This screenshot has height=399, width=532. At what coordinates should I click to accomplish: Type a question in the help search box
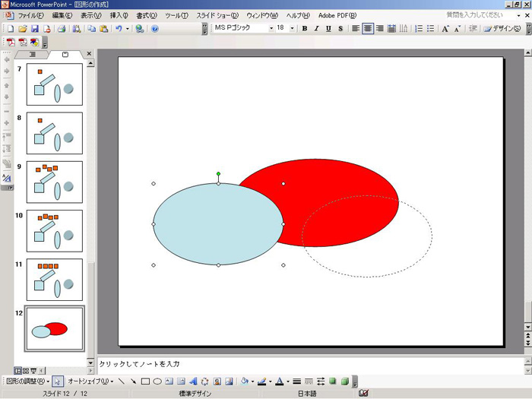tap(479, 15)
